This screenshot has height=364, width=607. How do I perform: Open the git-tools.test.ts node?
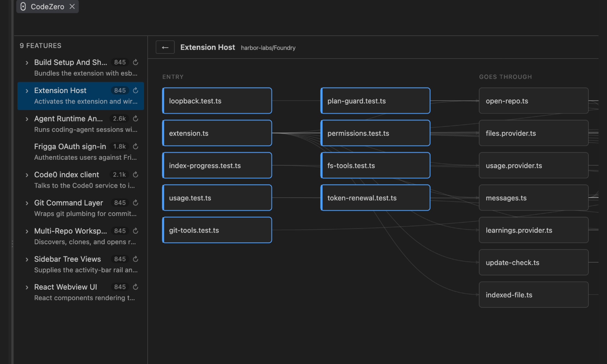217,230
